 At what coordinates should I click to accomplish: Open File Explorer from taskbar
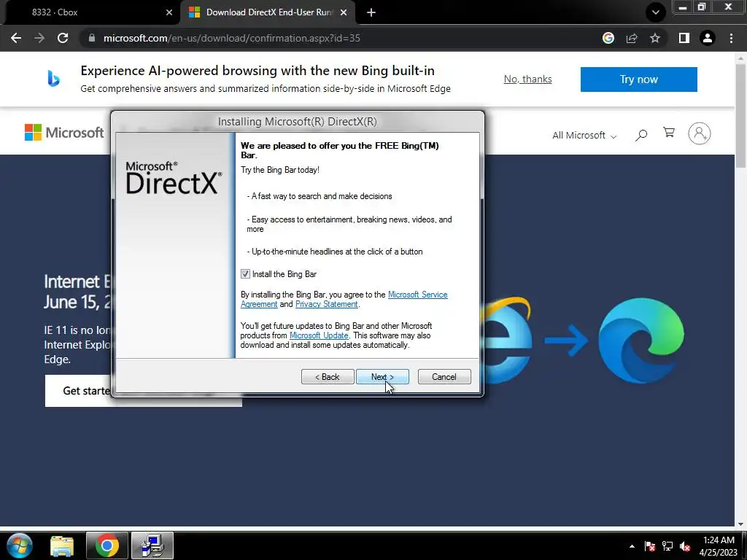[63, 545]
